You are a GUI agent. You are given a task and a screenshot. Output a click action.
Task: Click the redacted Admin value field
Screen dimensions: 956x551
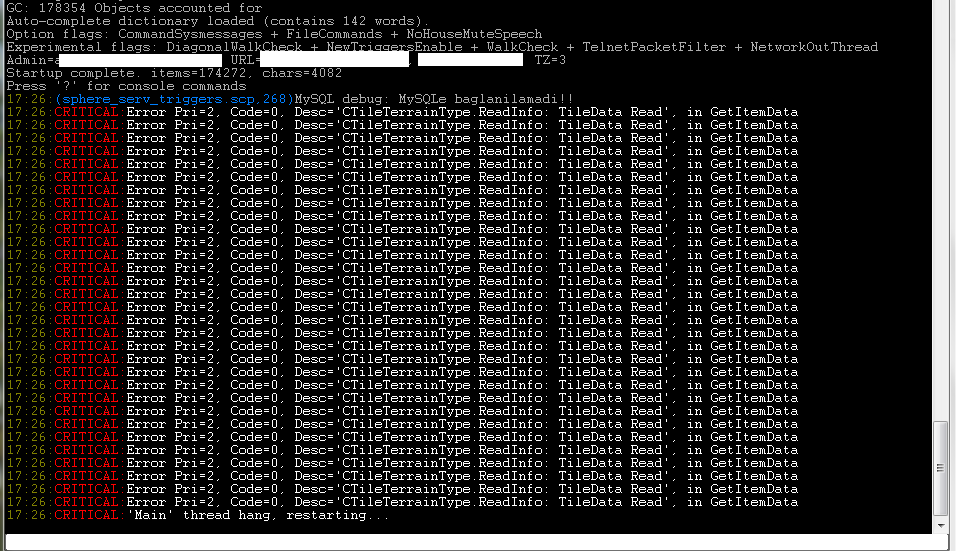140,60
